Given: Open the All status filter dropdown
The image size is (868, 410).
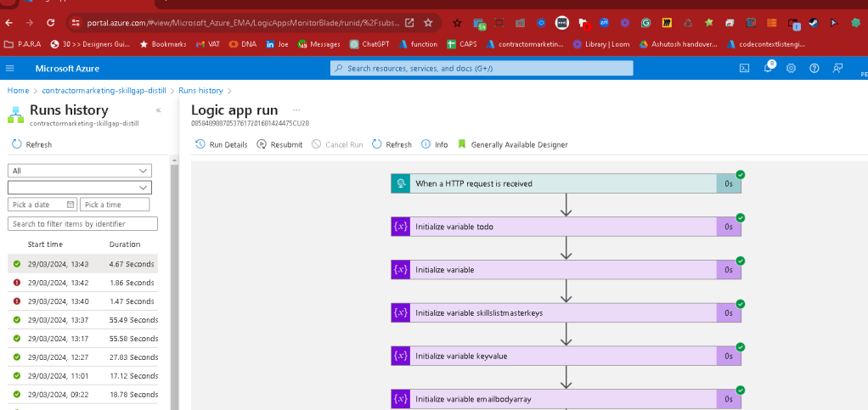Looking at the screenshot, I should [x=80, y=171].
